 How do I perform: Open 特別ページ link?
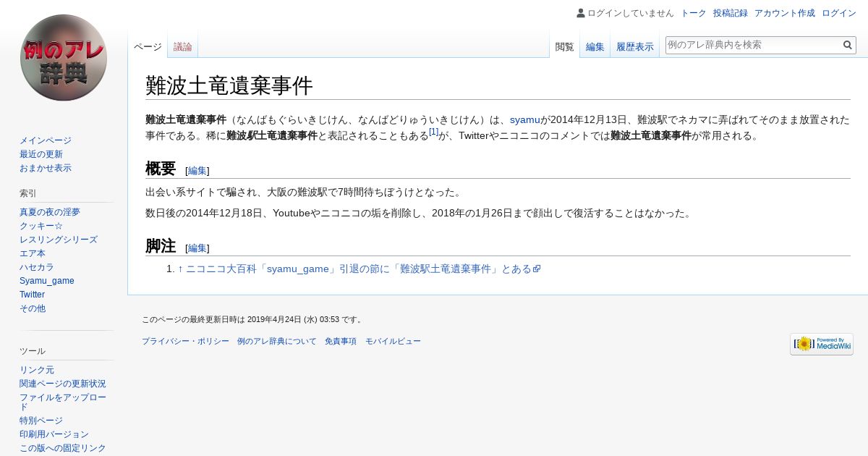(x=41, y=421)
